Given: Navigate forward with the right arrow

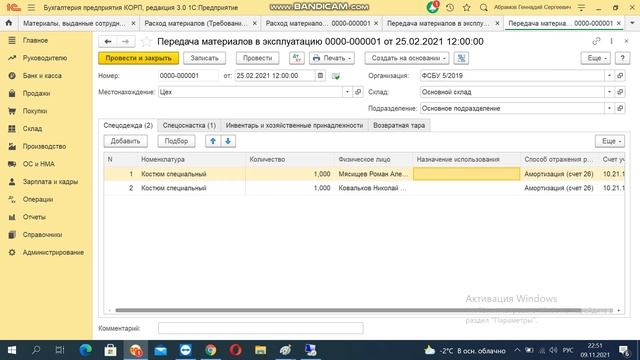Looking at the screenshot, I should (126, 41).
